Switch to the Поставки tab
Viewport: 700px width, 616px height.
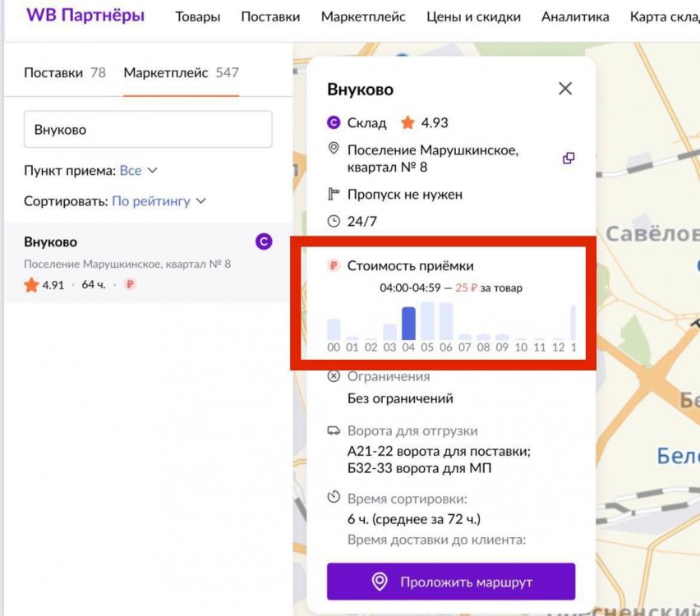pyautogui.click(x=64, y=72)
